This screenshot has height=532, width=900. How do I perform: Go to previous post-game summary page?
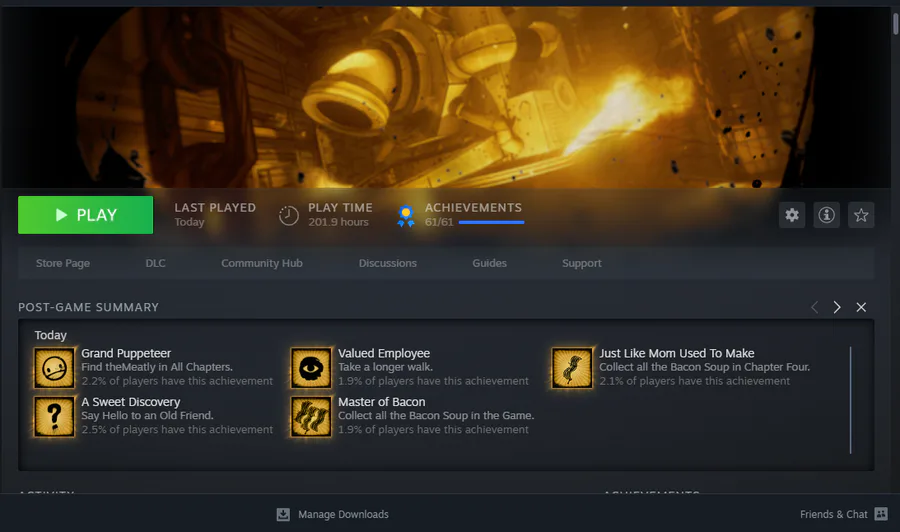coord(814,307)
